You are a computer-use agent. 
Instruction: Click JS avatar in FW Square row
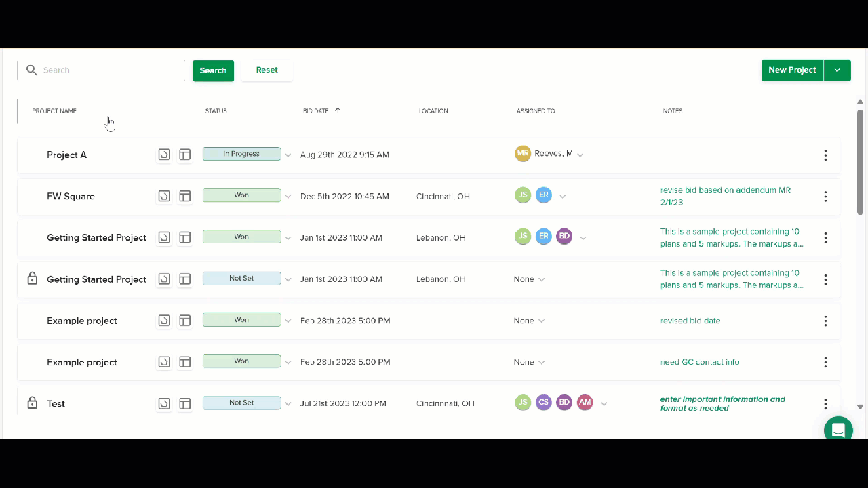click(x=522, y=195)
